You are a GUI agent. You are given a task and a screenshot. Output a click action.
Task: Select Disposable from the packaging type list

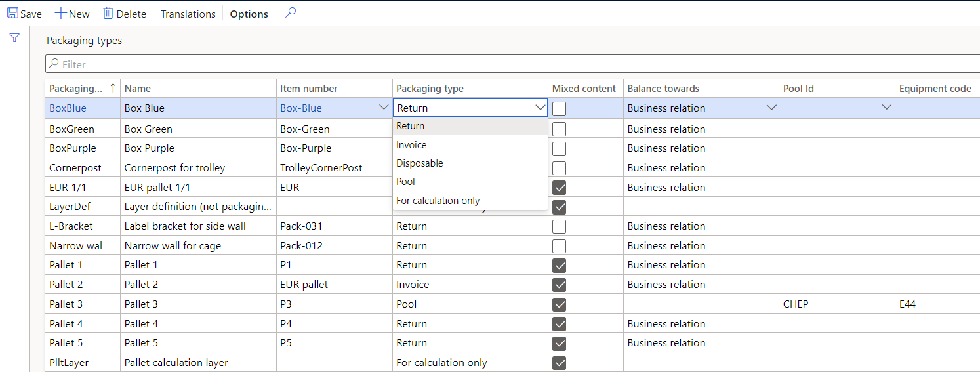[x=420, y=163]
